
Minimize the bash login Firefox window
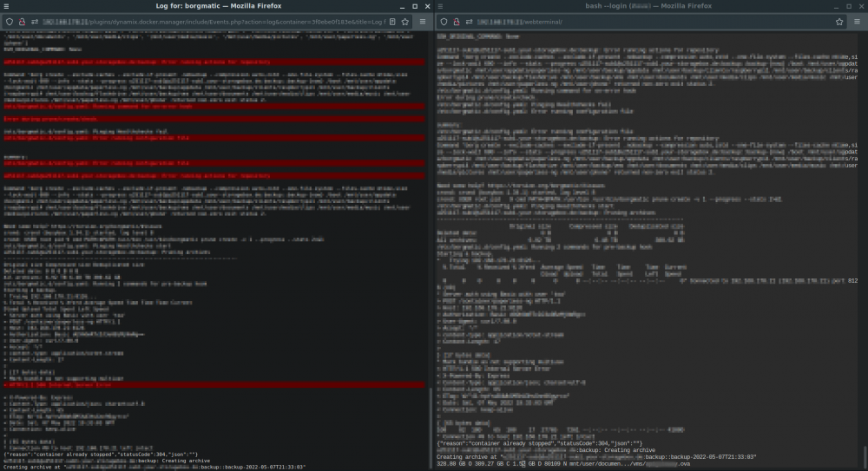pos(837,6)
